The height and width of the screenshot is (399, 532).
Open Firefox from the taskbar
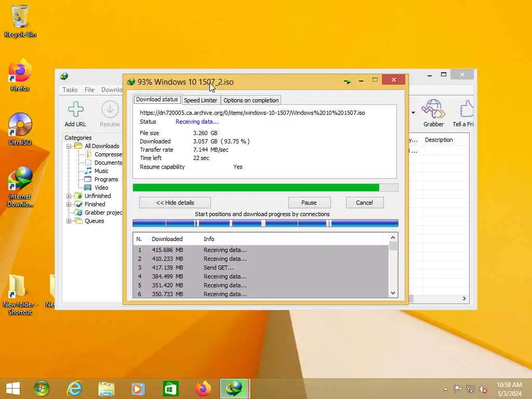[x=203, y=389]
